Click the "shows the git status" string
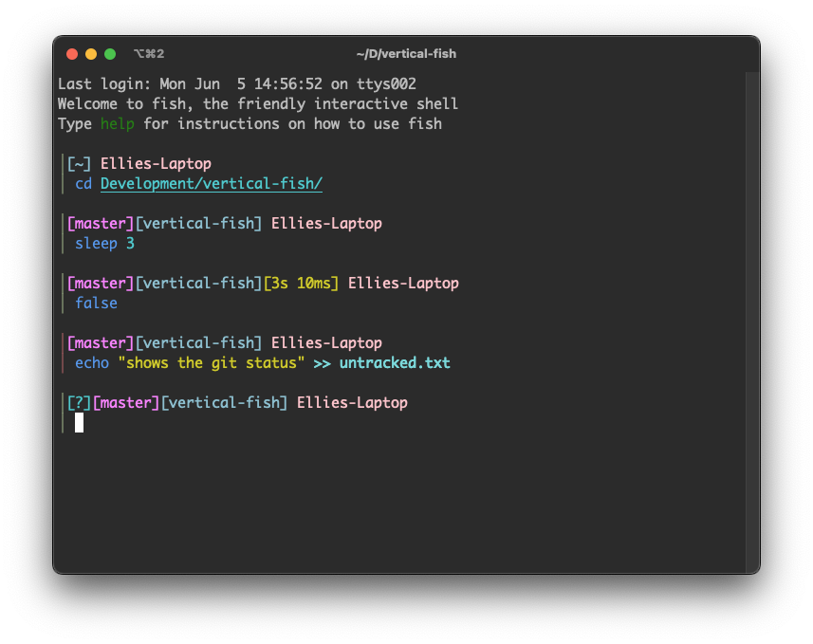This screenshot has height=644, width=813. [x=211, y=363]
